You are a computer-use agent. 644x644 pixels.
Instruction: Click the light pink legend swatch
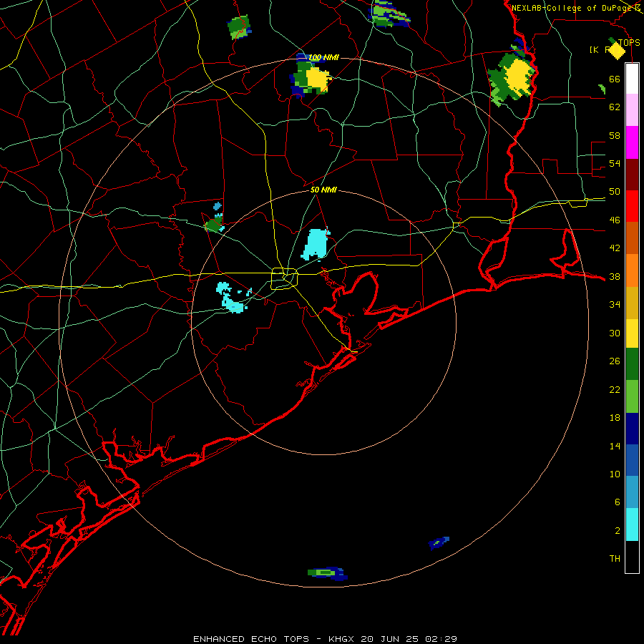coord(632,109)
